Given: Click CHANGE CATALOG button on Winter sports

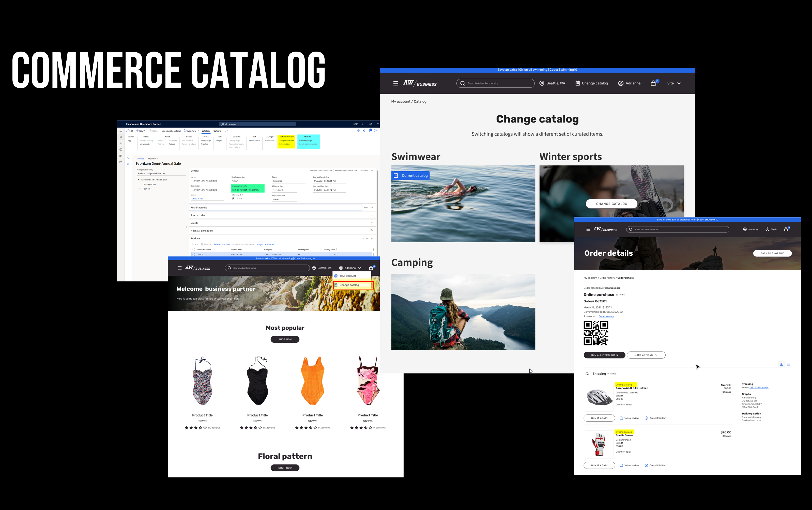Looking at the screenshot, I should tap(612, 204).
